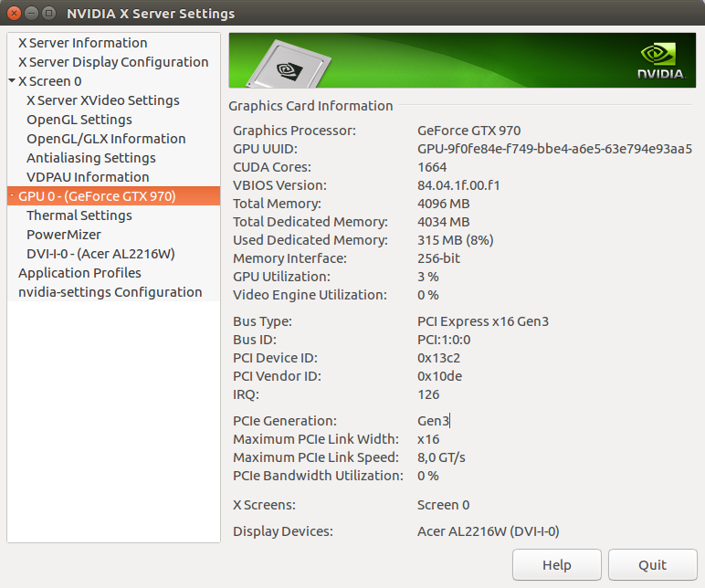This screenshot has height=588, width=705.
Task: Click the CUDA Cores value 1664
Action: (x=432, y=167)
